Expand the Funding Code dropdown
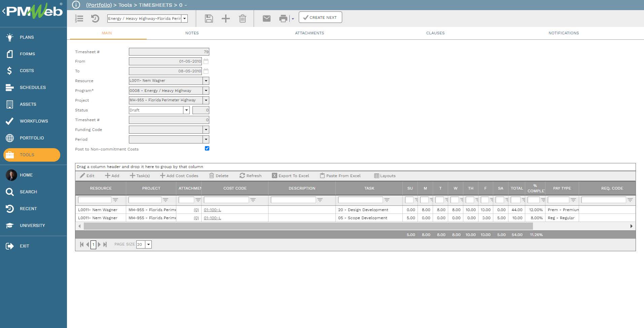The width and height of the screenshot is (644, 328). coord(206,129)
